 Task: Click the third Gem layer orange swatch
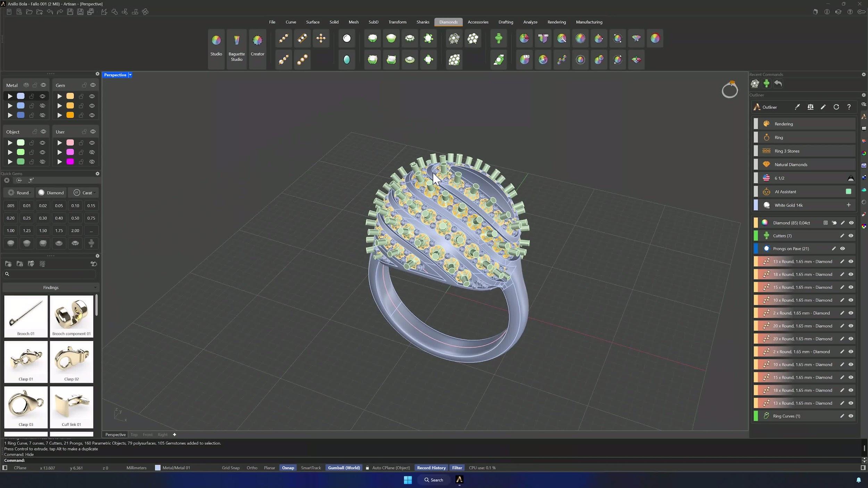click(70, 115)
